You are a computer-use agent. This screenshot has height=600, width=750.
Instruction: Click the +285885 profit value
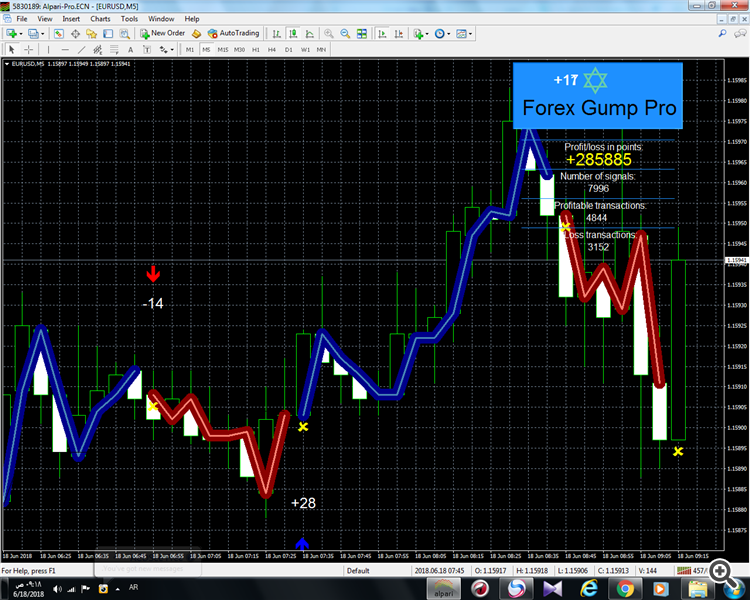pyautogui.click(x=598, y=160)
